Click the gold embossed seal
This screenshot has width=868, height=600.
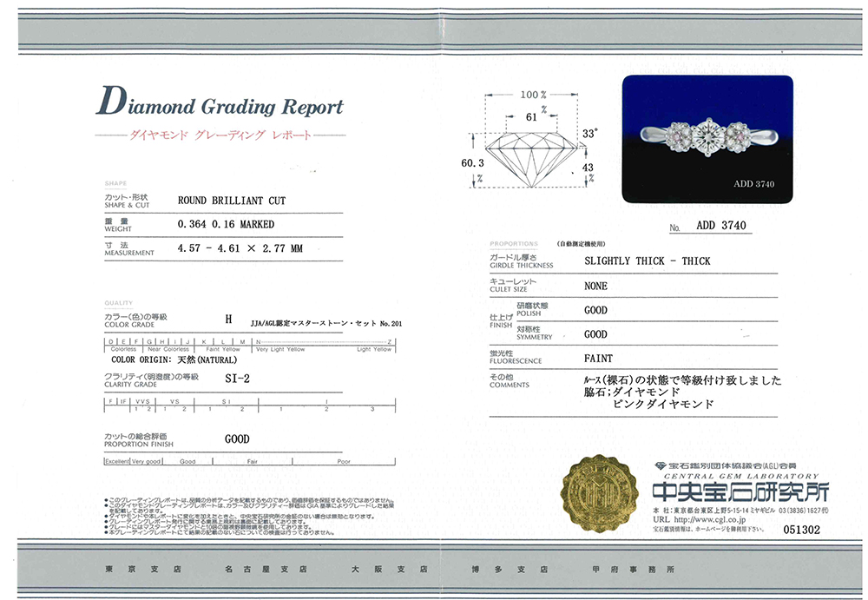[x=600, y=492]
